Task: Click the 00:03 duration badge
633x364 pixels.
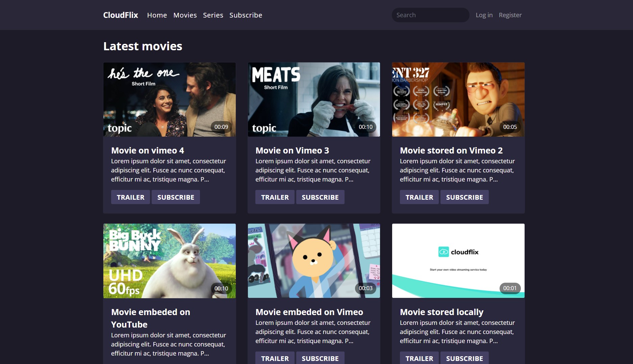Action: coord(365,288)
